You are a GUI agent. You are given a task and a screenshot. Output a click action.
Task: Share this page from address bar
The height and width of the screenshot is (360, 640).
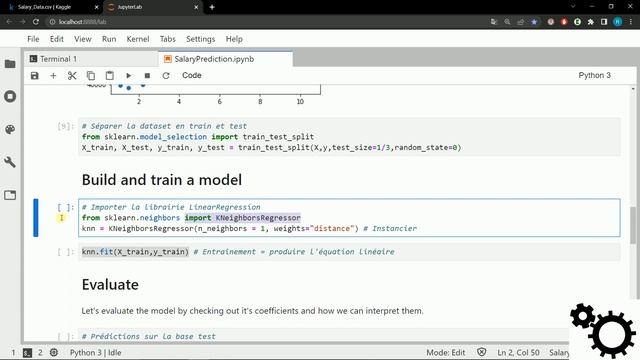[x=520, y=22]
